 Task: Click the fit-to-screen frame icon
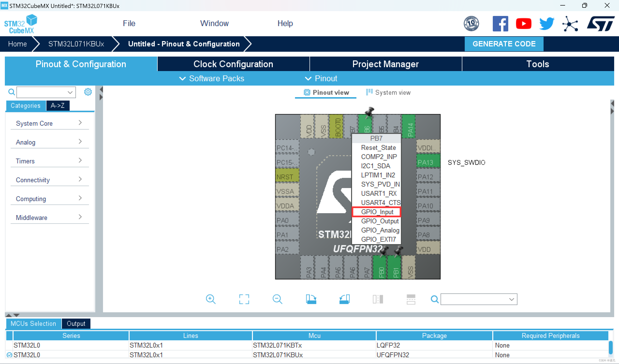coord(244,299)
